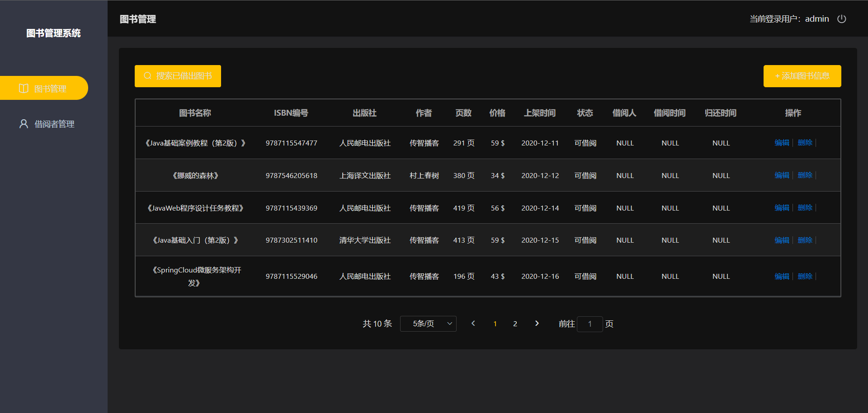
Task: Click the previous page arrow
Action: pos(473,324)
